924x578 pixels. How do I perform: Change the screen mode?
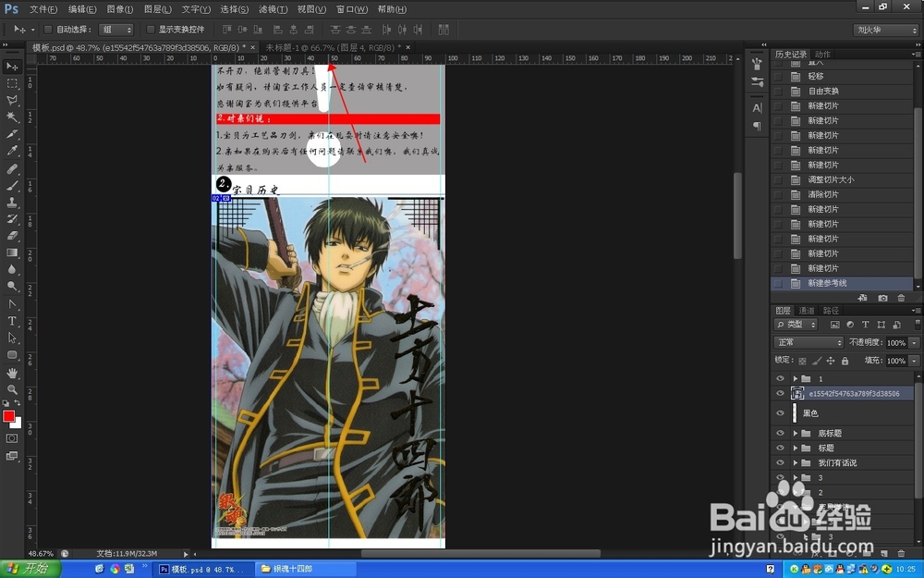(x=12, y=455)
